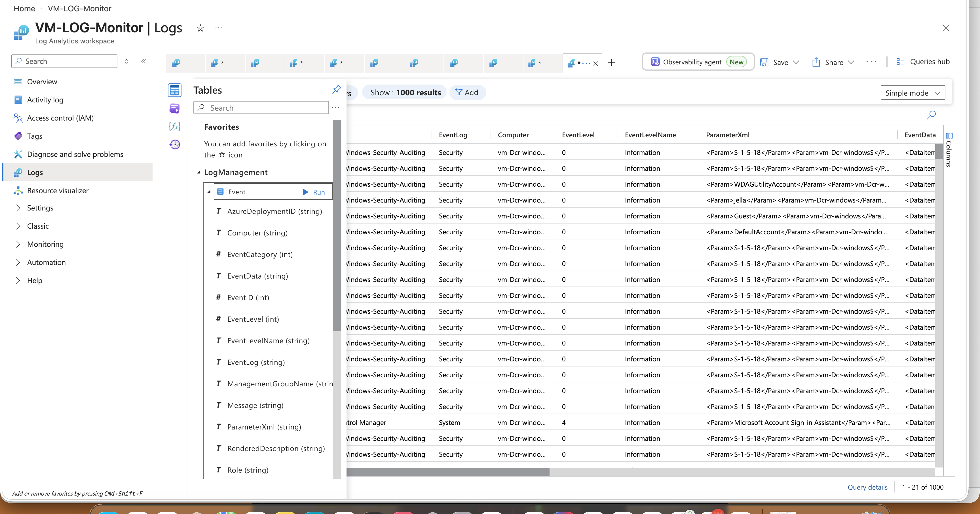Open the Activity log from the sidebar

click(x=45, y=100)
